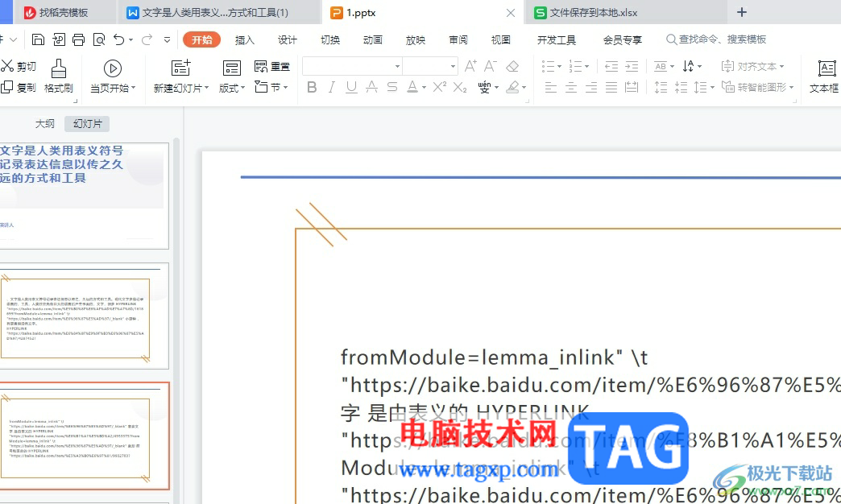Click the Redo arrow icon
The width and height of the screenshot is (841, 504).
[x=147, y=39]
